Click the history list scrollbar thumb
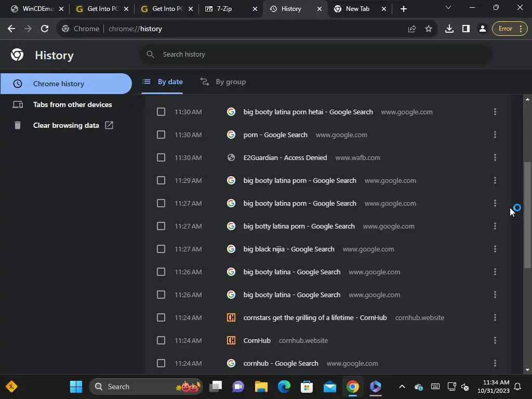Image resolution: width=532 pixels, height=399 pixels. [x=527, y=215]
